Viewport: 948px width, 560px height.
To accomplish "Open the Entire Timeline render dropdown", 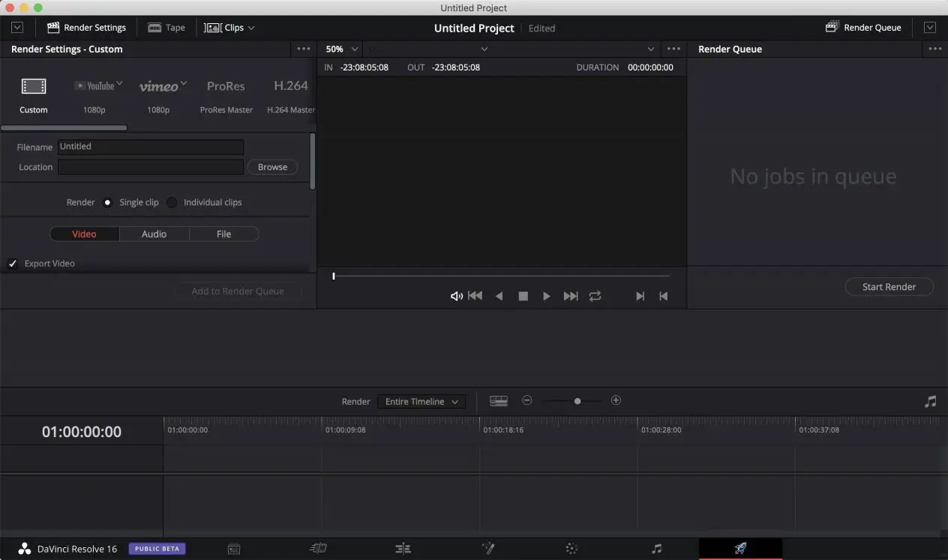I will tap(421, 402).
